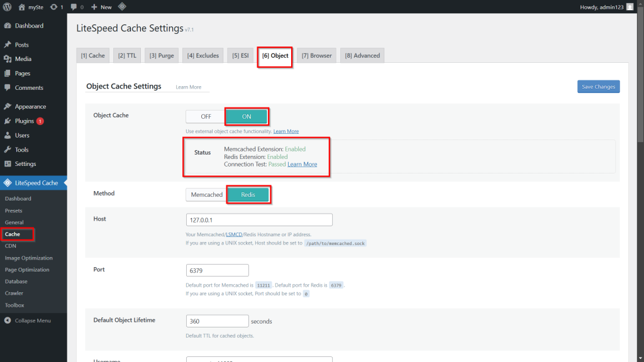This screenshot has width=644, height=362.
Task: Go to Media library in sidebar
Action: pos(23,59)
